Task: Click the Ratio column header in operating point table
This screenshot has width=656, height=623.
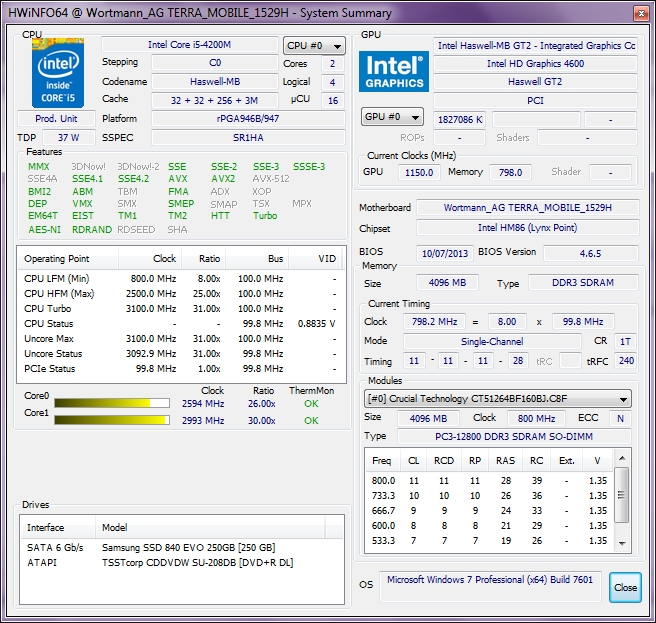Action: coord(203,259)
